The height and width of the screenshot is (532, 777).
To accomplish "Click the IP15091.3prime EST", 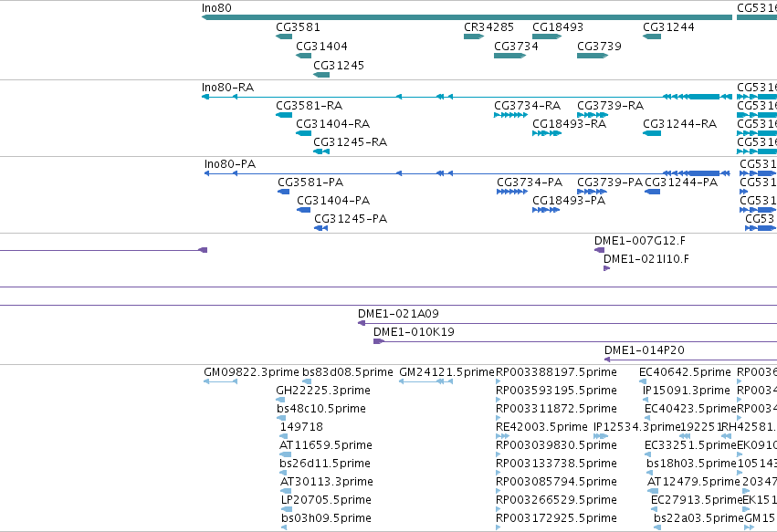I will pos(646,400).
